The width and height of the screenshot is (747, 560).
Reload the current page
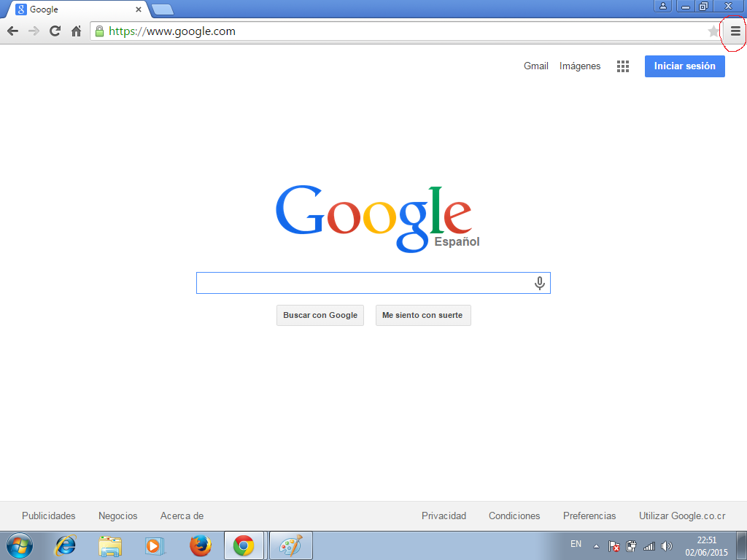[x=54, y=31]
